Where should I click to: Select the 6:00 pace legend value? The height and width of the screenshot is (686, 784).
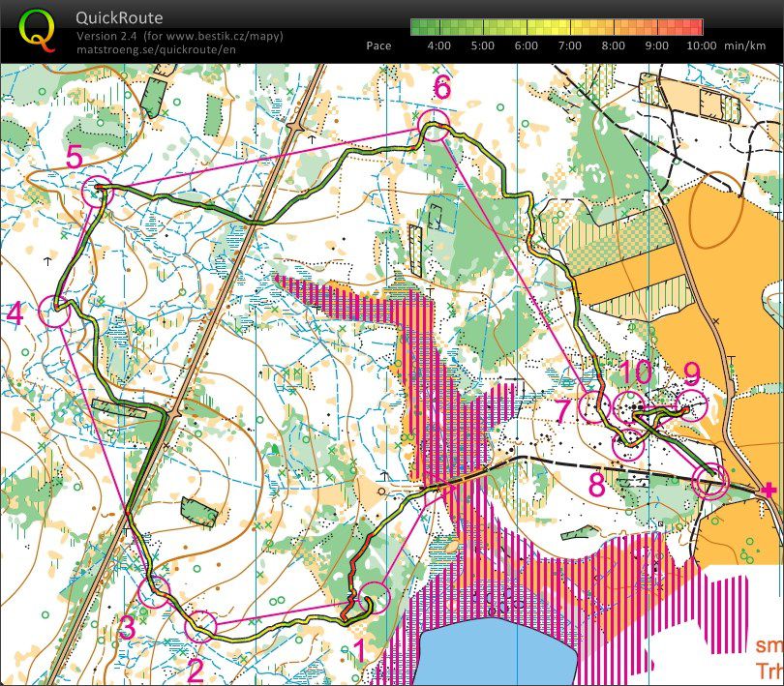(x=526, y=45)
